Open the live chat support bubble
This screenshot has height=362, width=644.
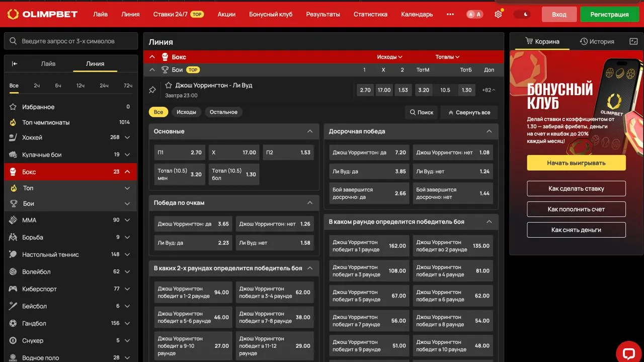click(629, 353)
